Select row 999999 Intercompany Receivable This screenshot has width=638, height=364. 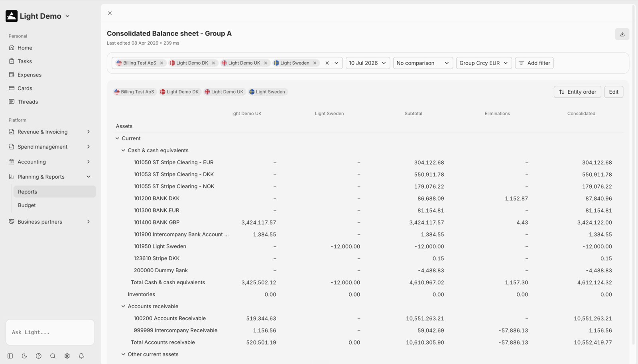368,331
